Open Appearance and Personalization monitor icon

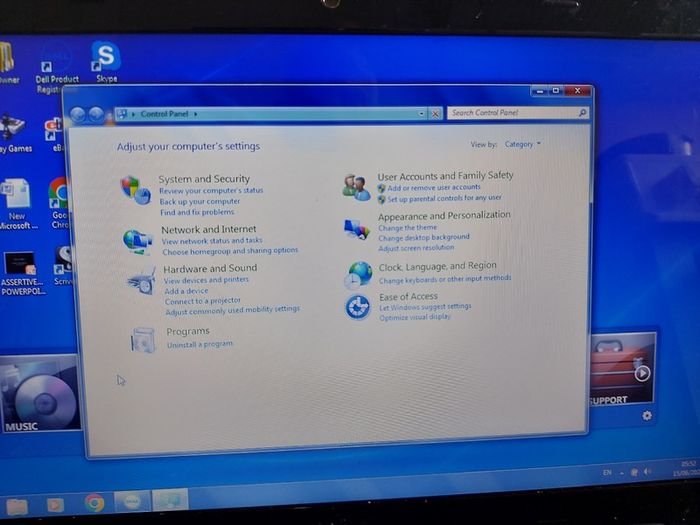[x=357, y=229]
